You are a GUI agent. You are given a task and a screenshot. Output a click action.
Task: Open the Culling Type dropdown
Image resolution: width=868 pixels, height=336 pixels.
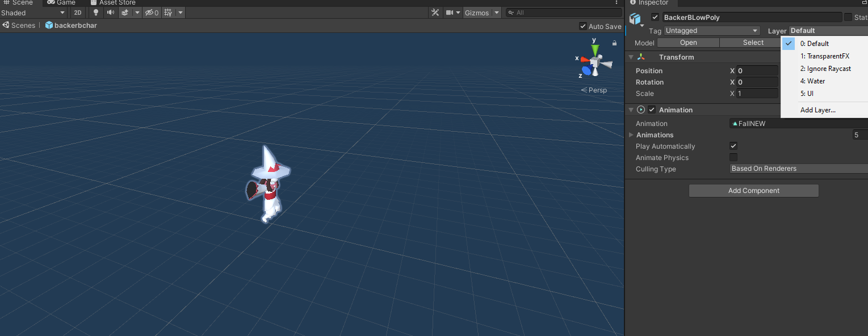pyautogui.click(x=799, y=169)
